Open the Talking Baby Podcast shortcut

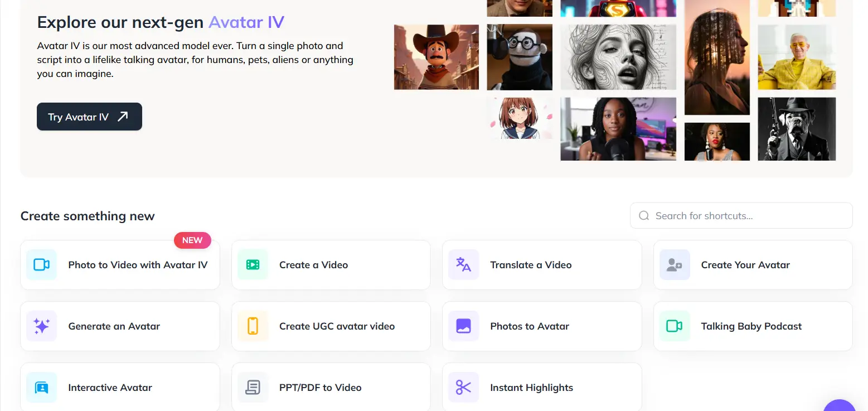tap(753, 326)
